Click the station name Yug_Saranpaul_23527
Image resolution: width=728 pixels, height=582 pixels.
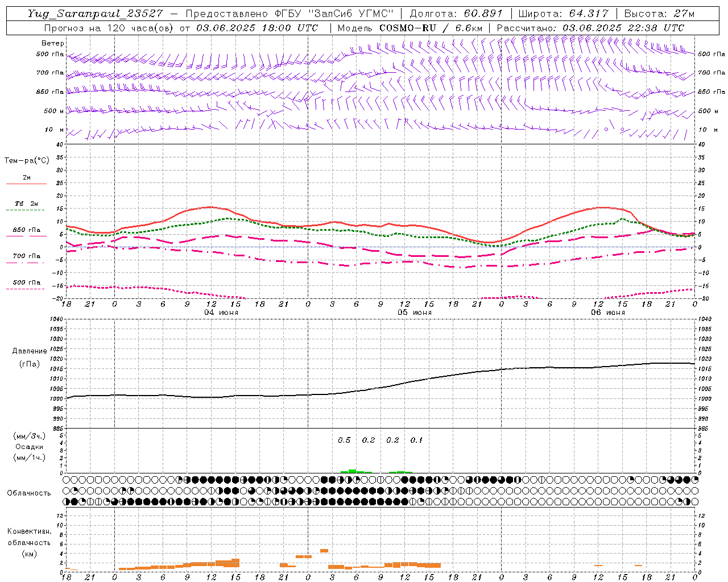(x=95, y=14)
